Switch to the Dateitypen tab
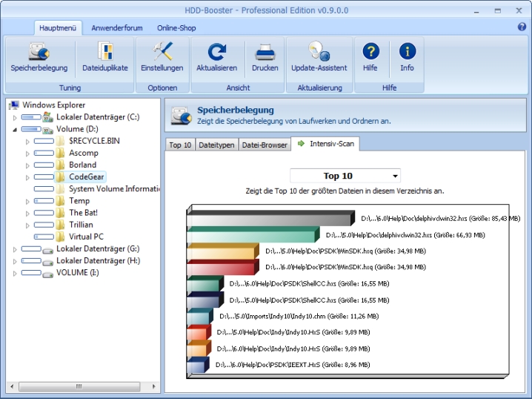Screen dimensions: 532x399 click(216, 145)
